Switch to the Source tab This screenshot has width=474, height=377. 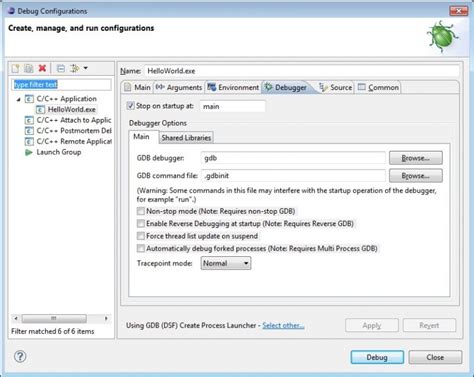336,87
